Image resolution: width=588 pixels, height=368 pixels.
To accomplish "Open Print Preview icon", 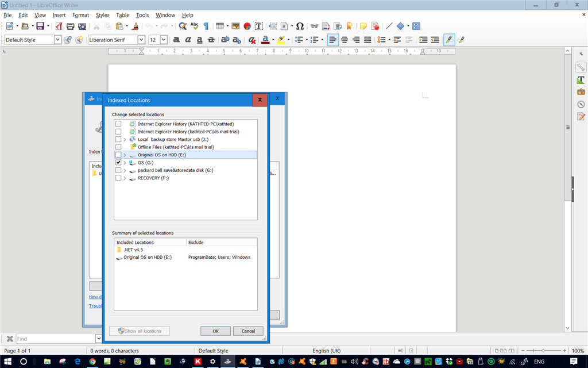I will (x=82, y=26).
